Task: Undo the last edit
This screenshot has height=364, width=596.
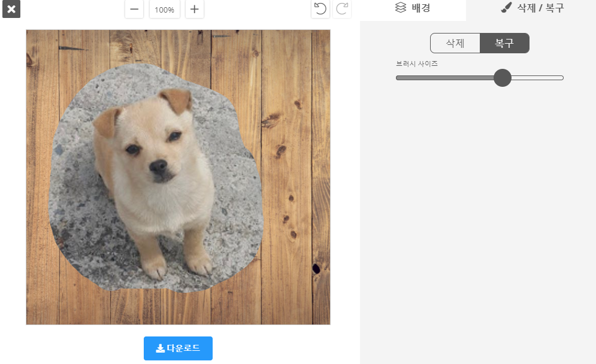Action: 320,9
